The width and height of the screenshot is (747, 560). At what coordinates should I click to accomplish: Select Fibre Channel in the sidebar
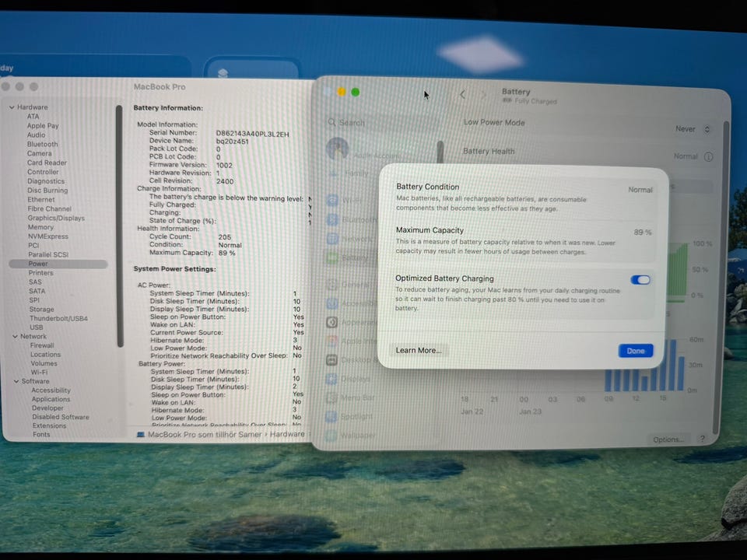50,208
